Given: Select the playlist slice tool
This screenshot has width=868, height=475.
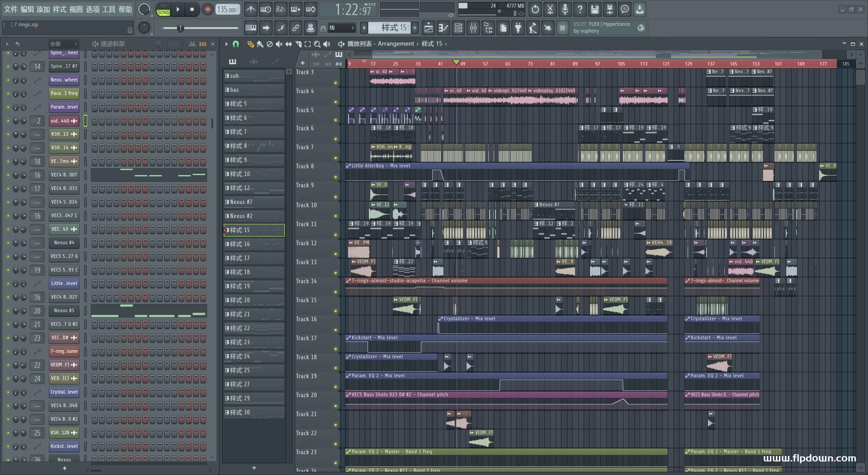Looking at the screenshot, I should [298, 44].
